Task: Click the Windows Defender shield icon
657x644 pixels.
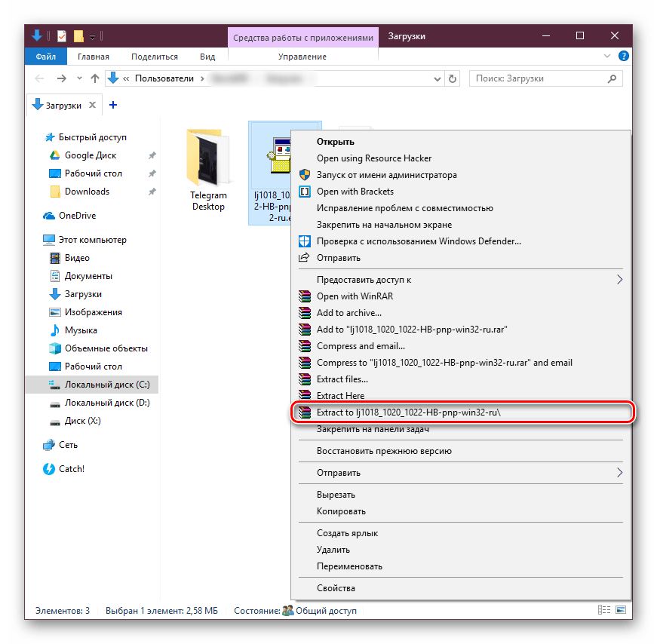Action: click(305, 241)
